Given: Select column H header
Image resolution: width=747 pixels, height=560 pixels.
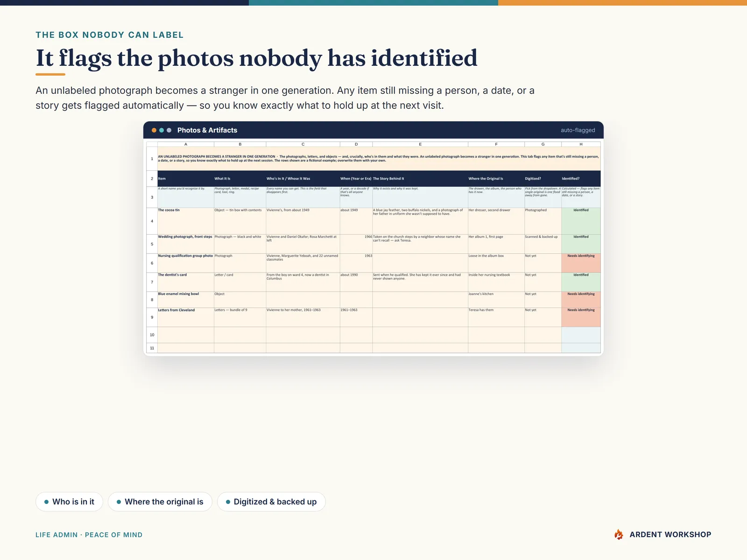Looking at the screenshot, I should 581,144.
